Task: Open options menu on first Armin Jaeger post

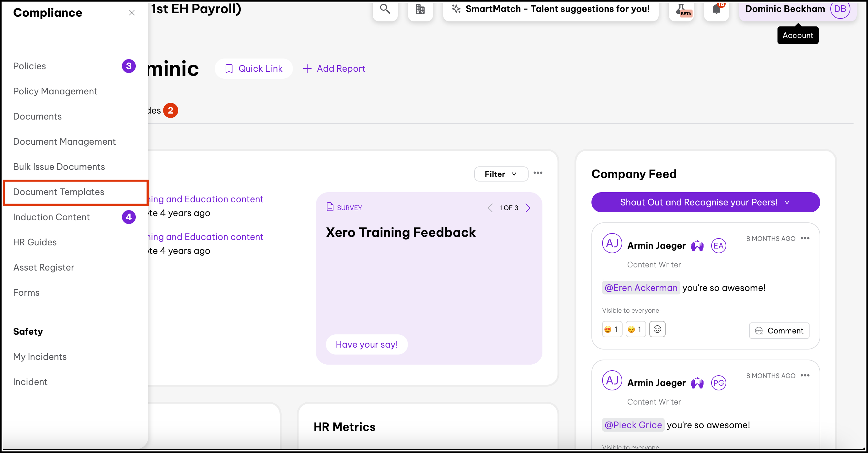Action: (805, 238)
